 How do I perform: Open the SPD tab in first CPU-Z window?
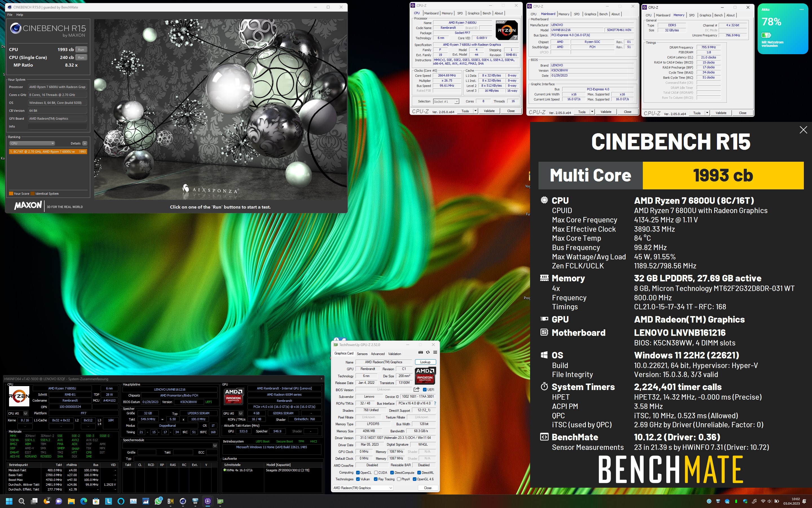point(460,14)
